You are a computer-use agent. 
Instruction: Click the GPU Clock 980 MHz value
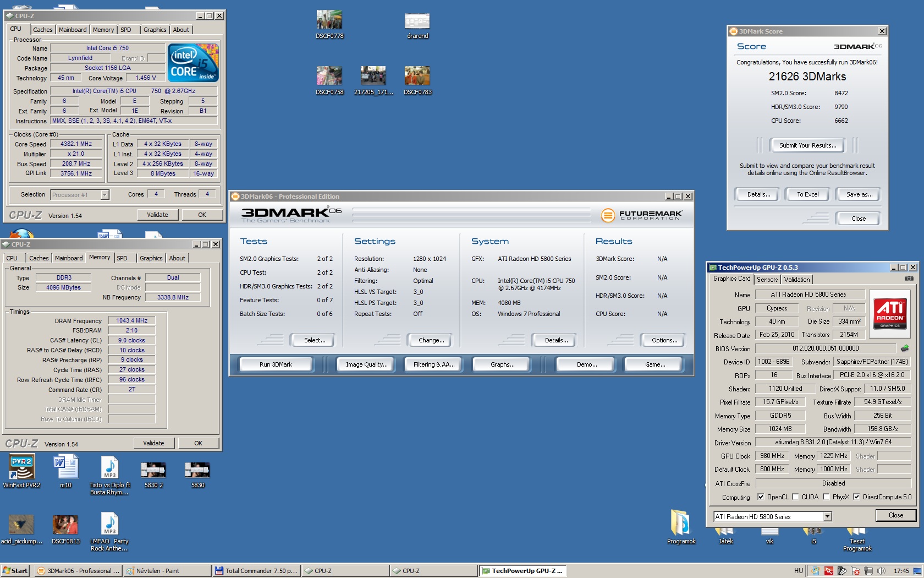click(x=772, y=456)
